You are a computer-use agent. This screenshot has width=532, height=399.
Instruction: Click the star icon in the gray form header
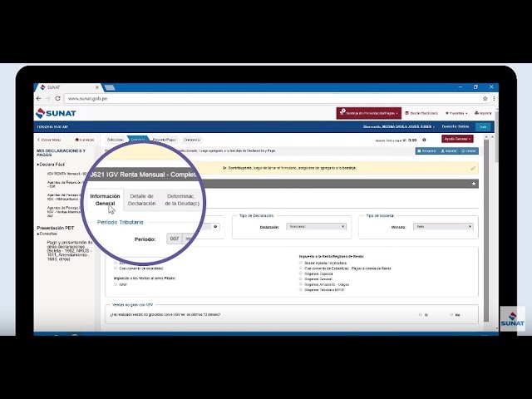(474, 184)
